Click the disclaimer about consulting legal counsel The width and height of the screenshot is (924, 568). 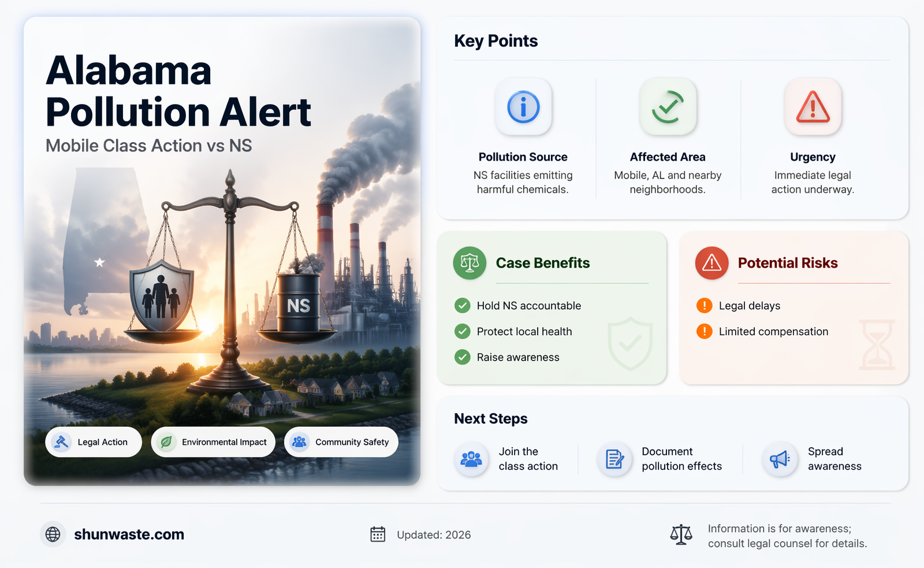(x=787, y=536)
